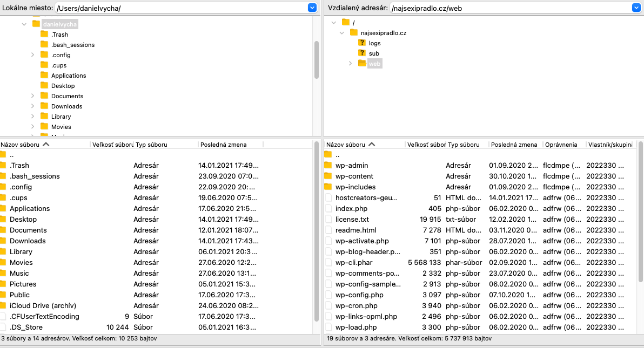Image resolution: width=644 pixels, height=348 pixels.
Task: Collapse the danielvycha folder in local tree
Action: [24, 24]
